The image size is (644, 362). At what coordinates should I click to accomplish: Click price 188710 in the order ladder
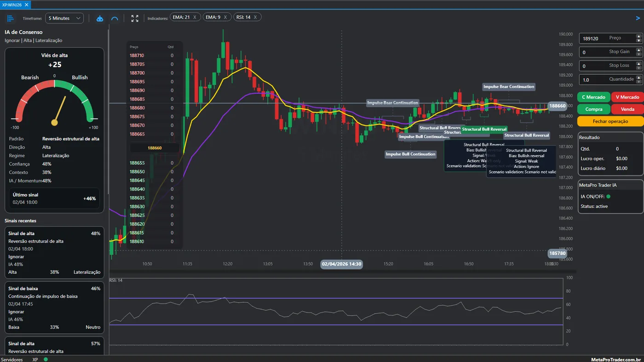(137, 56)
